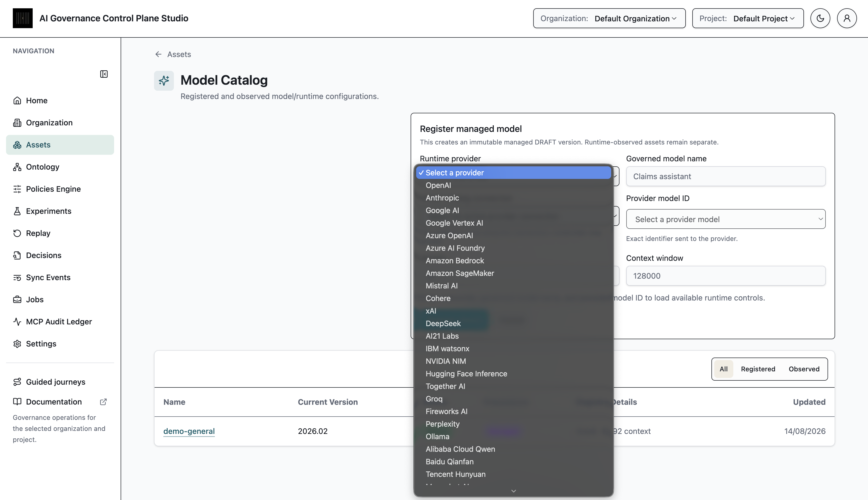Click the Decisions scroll icon

tap(17, 255)
